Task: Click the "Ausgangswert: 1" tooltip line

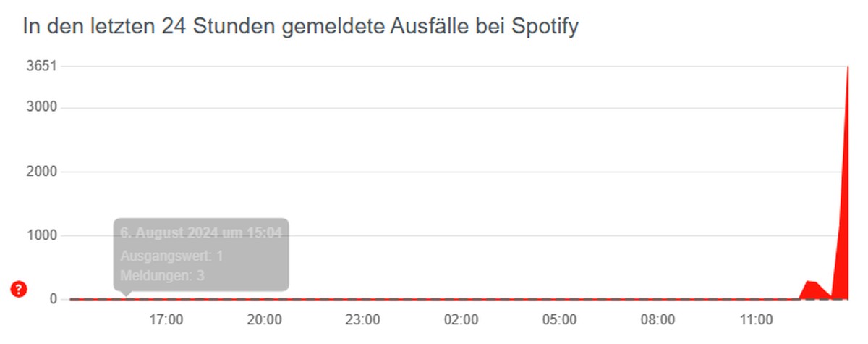Action: tap(171, 256)
